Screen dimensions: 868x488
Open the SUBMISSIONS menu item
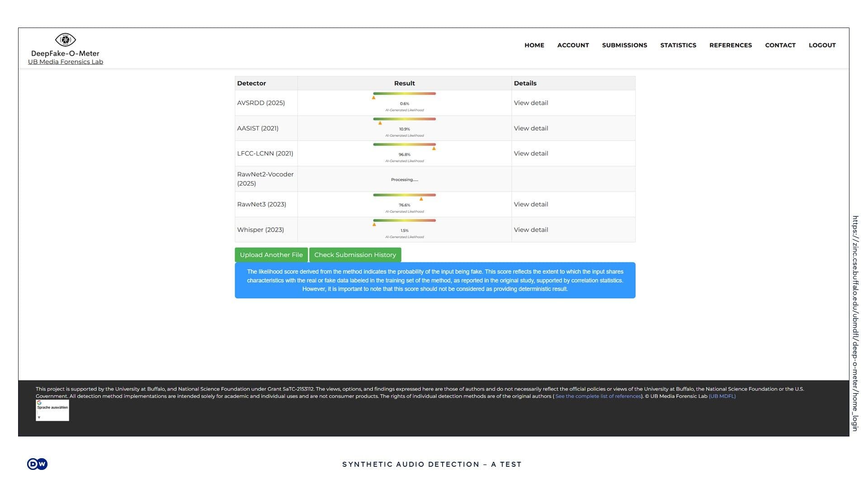[x=624, y=45]
